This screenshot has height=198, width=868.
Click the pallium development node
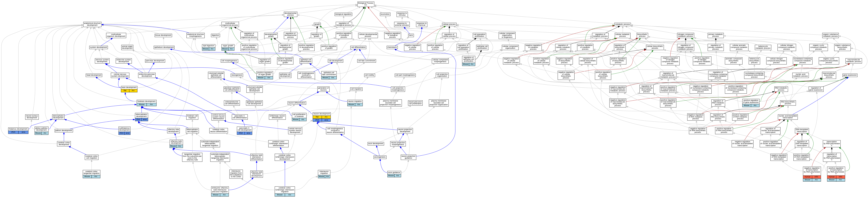pos(64,131)
